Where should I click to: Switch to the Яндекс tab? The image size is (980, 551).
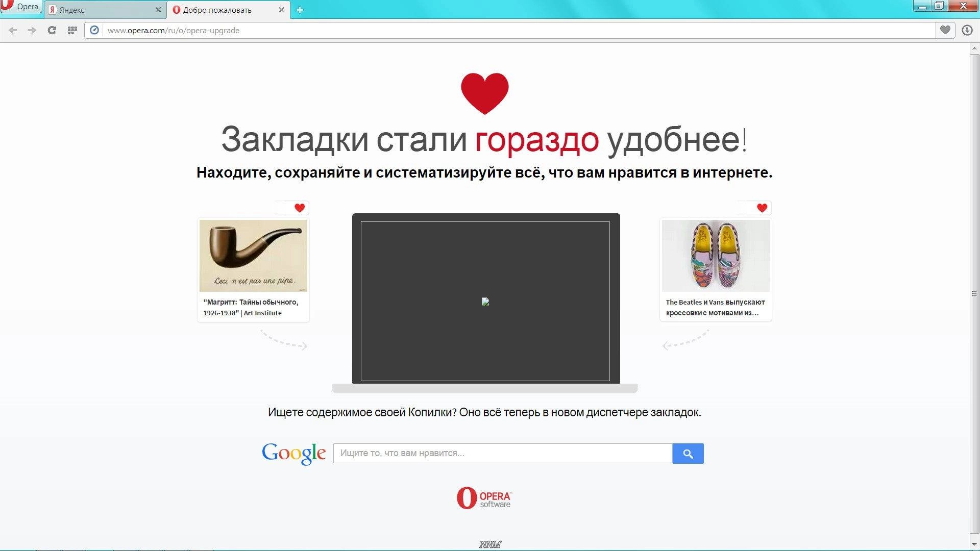105,10
